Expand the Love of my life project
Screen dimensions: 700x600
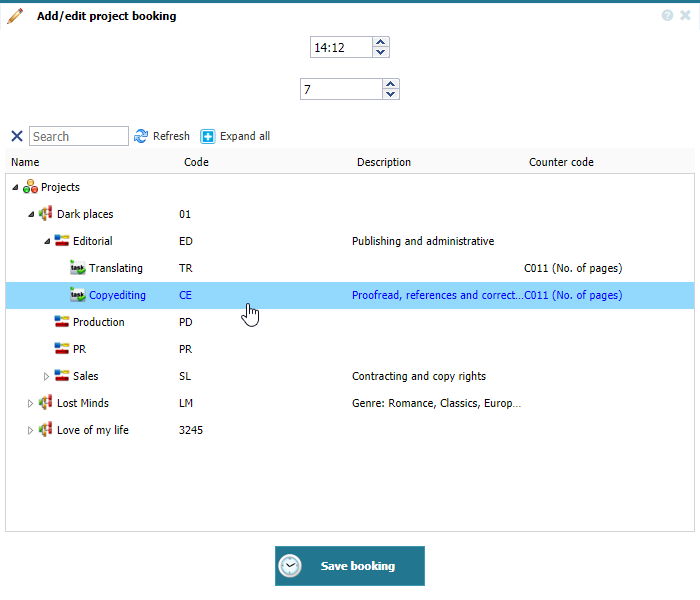(30, 430)
